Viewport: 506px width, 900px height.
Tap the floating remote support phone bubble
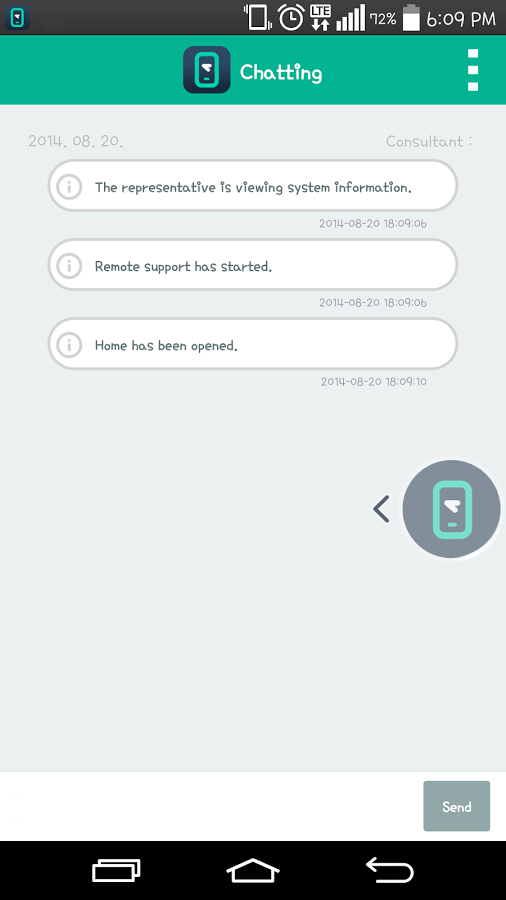[x=451, y=509]
